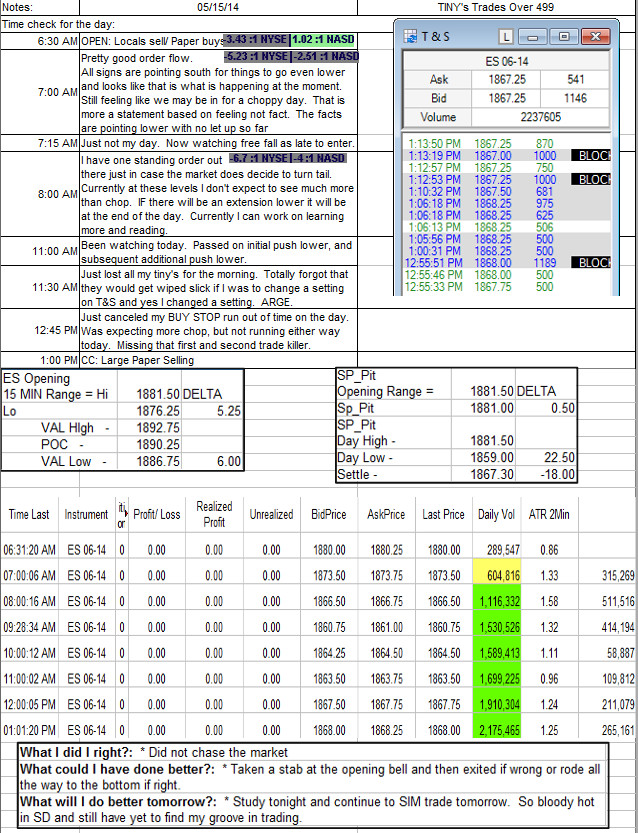Click the green 1.02:1 NASD indicator
This screenshot has height=833, width=638.
[x=323, y=39]
